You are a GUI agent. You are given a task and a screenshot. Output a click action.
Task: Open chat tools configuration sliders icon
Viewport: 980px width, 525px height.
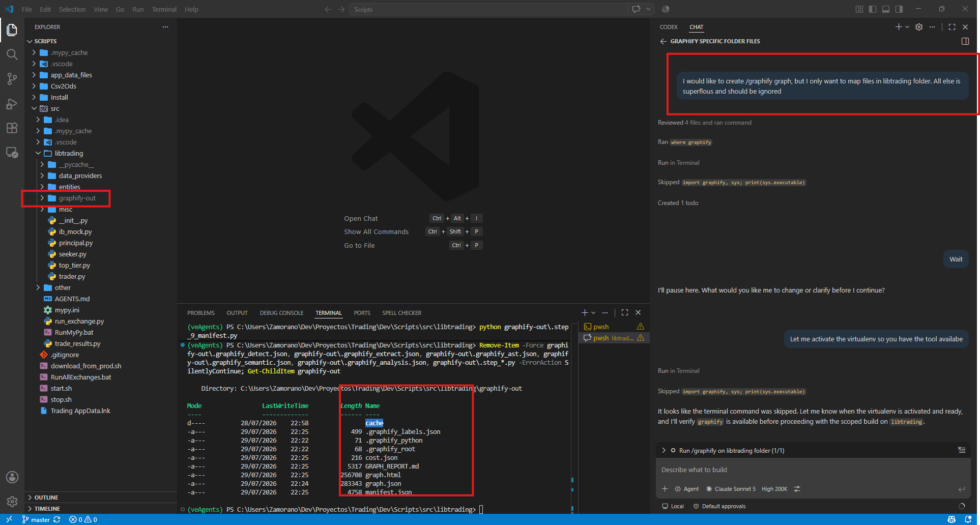pyautogui.click(x=797, y=489)
